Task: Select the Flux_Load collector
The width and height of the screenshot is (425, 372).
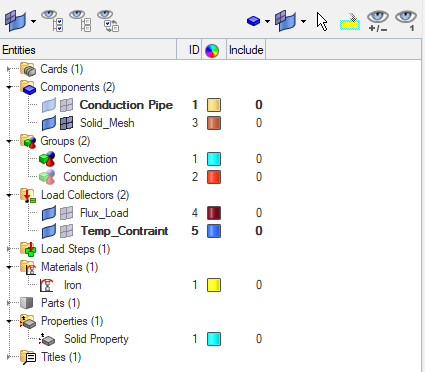Action: (104, 213)
